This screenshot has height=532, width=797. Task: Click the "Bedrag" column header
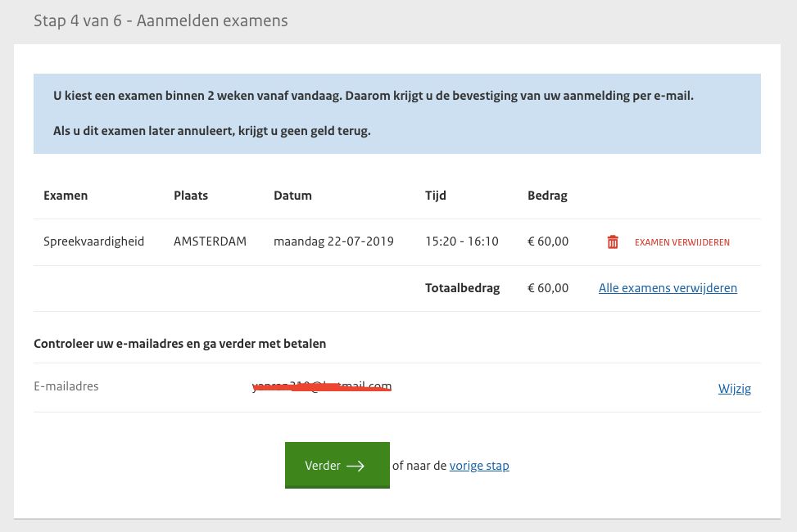[547, 196]
